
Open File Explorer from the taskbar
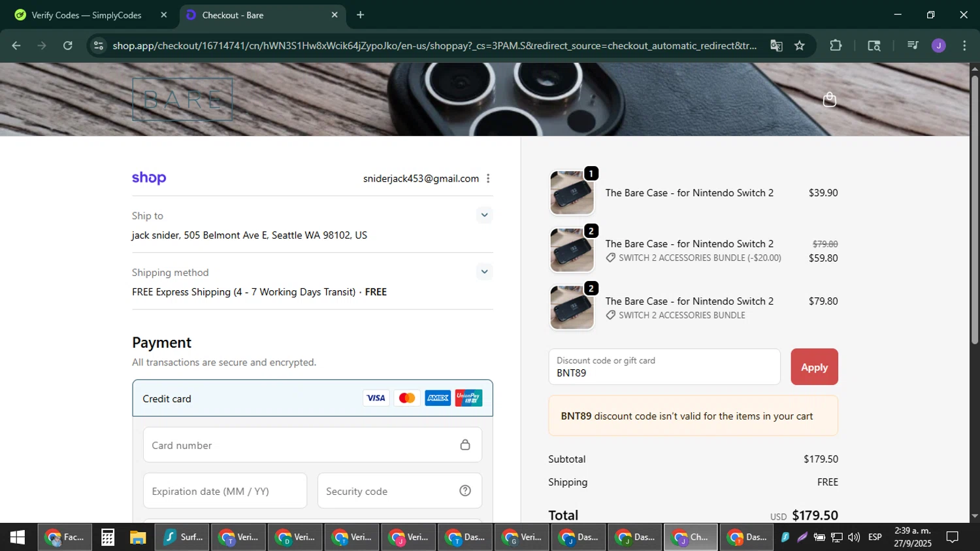click(x=138, y=537)
